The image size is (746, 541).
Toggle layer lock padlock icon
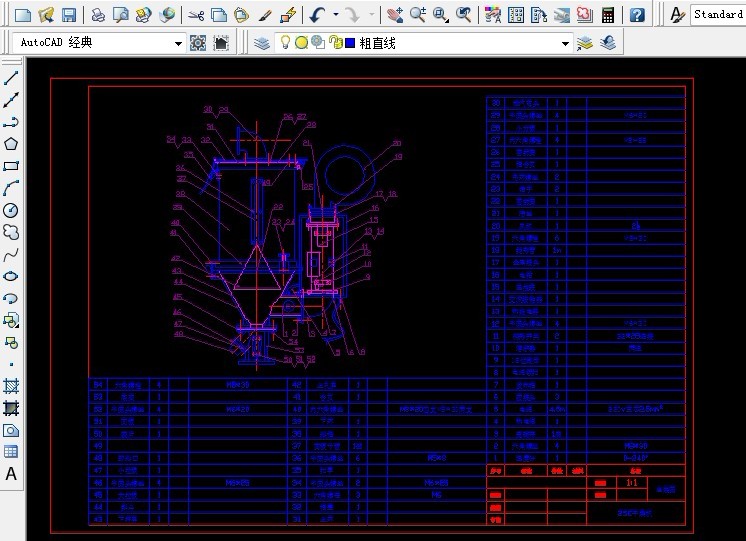pos(334,43)
